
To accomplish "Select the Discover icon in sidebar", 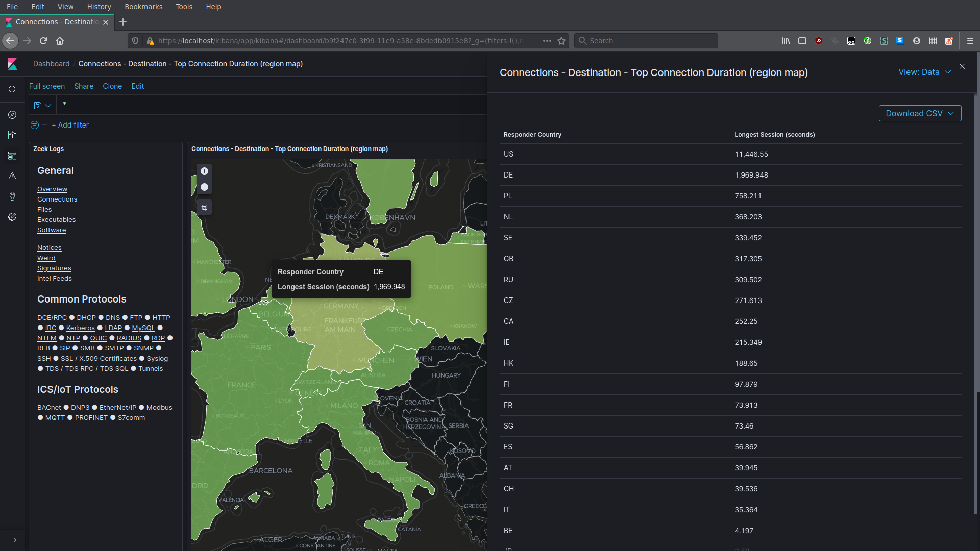I will click(x=12, y=114).
